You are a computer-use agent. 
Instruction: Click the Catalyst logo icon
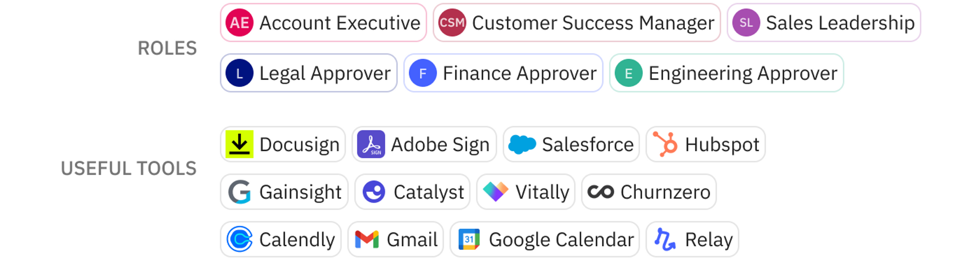click(374, 192)
